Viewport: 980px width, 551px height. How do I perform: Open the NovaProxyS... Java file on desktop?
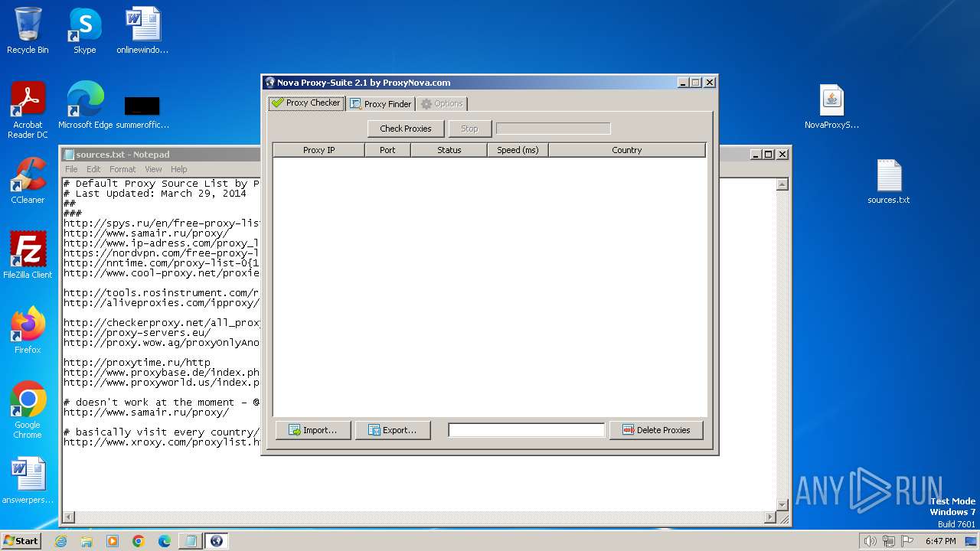831,106
